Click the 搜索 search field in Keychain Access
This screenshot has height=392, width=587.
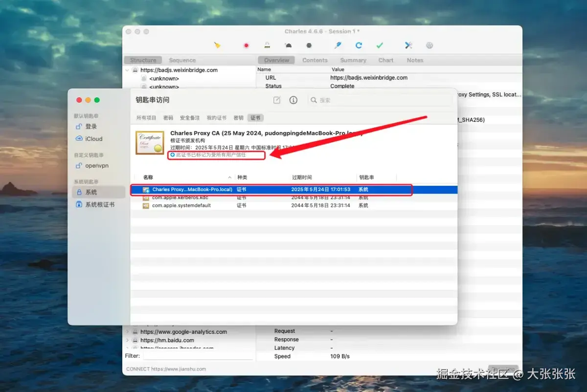tap(380, 100)
